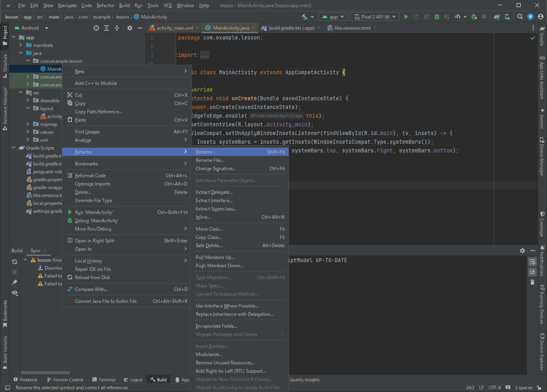Hide the Project panel with minus icon
The width and height of the screenshot is (547, 392).
tap(140, 28)
